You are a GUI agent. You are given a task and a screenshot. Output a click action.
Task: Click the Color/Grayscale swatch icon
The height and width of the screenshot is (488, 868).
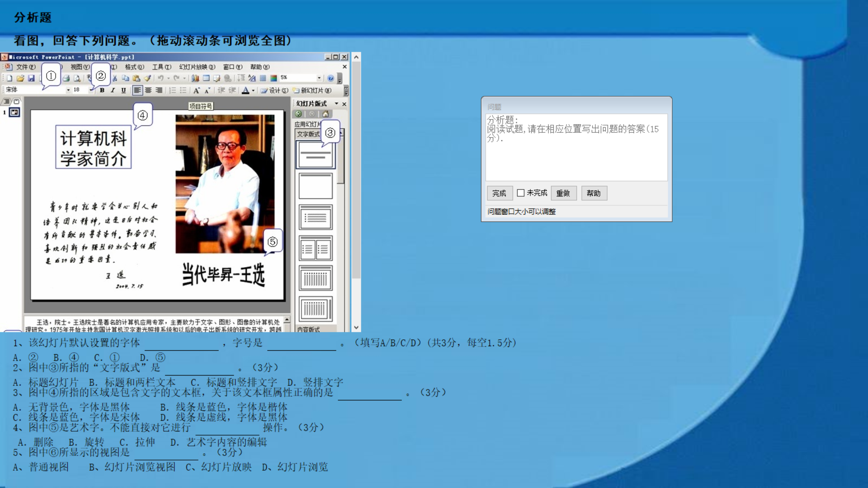(274, 78)
